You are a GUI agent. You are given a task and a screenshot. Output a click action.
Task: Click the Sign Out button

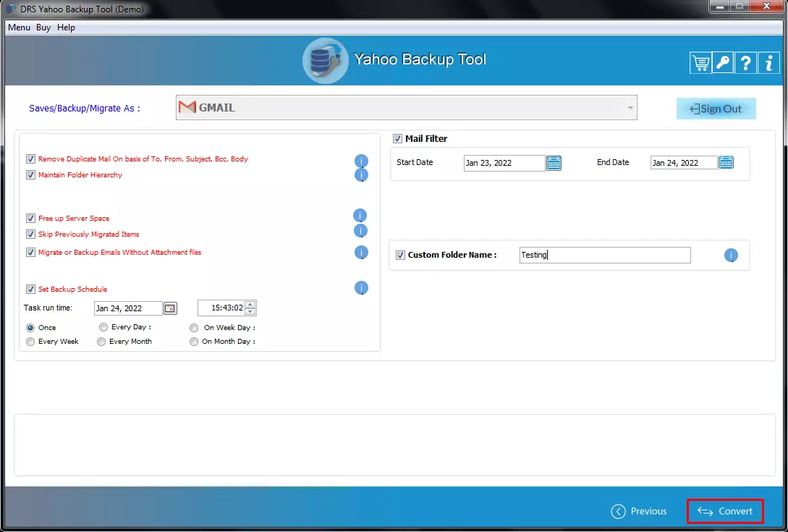[716, 109]
